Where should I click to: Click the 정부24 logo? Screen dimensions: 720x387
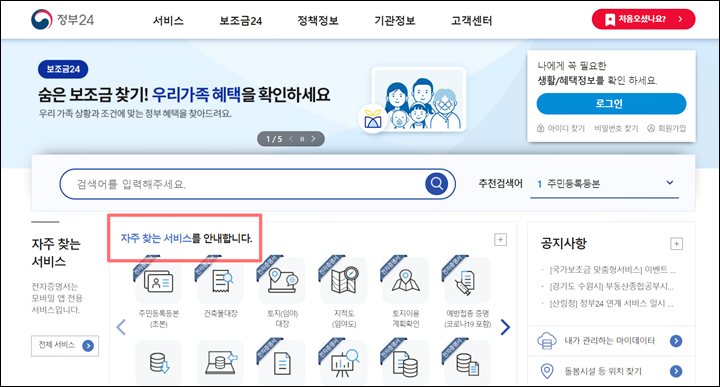[x=62, y=20]
